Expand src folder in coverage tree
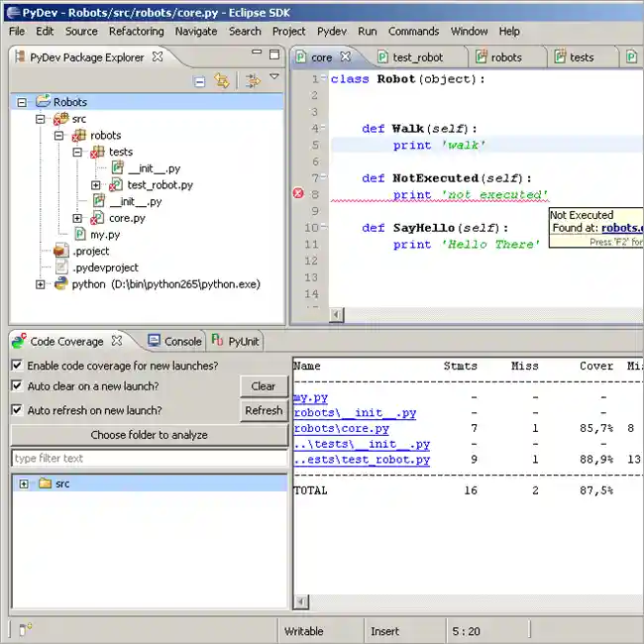The width and height of the screenshot is (644, 644). 24,483
